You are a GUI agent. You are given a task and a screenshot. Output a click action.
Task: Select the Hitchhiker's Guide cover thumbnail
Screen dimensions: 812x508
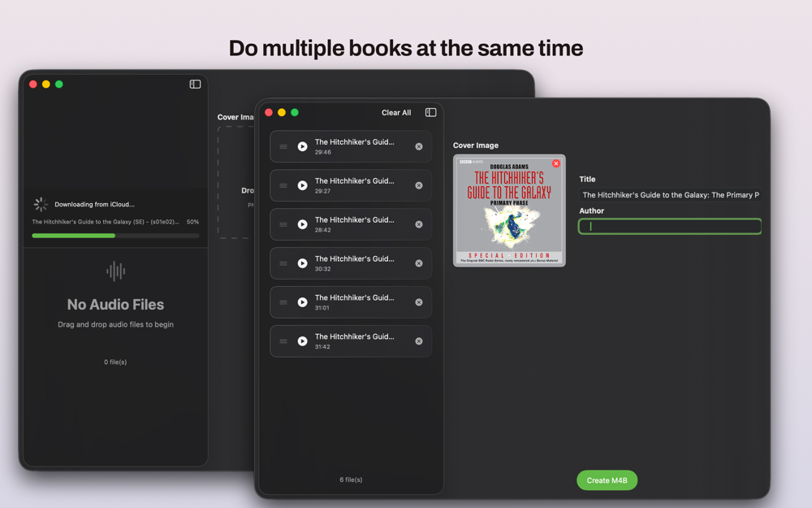point(509,211)
